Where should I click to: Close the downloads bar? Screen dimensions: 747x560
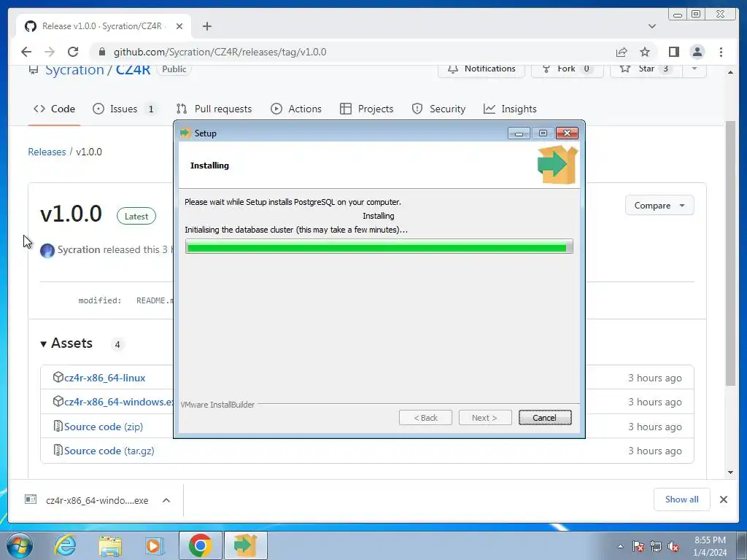point(723,499)
